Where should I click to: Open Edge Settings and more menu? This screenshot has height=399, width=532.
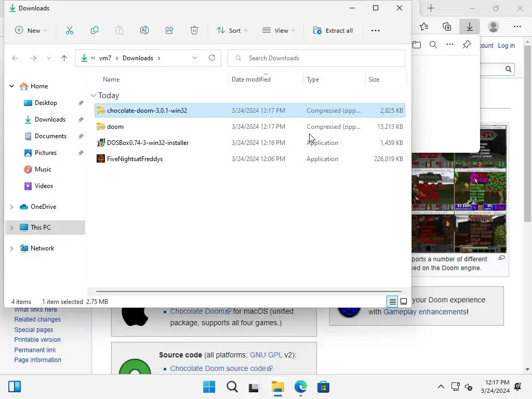517,26
